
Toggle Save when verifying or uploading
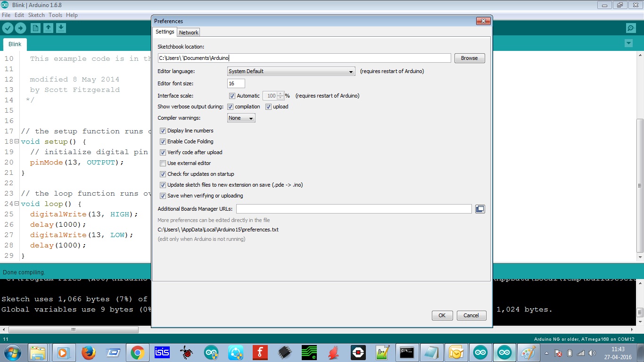point(163,196)
